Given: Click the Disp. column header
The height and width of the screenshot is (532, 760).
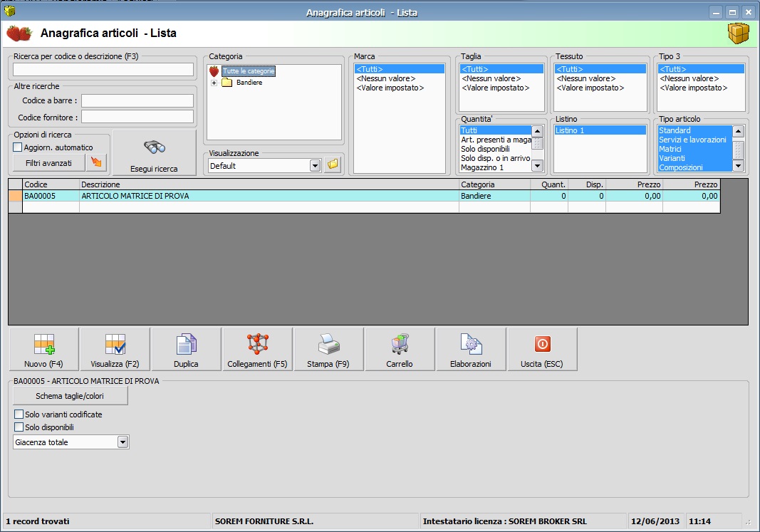Looking at the screenshot, I should [586, 184].
